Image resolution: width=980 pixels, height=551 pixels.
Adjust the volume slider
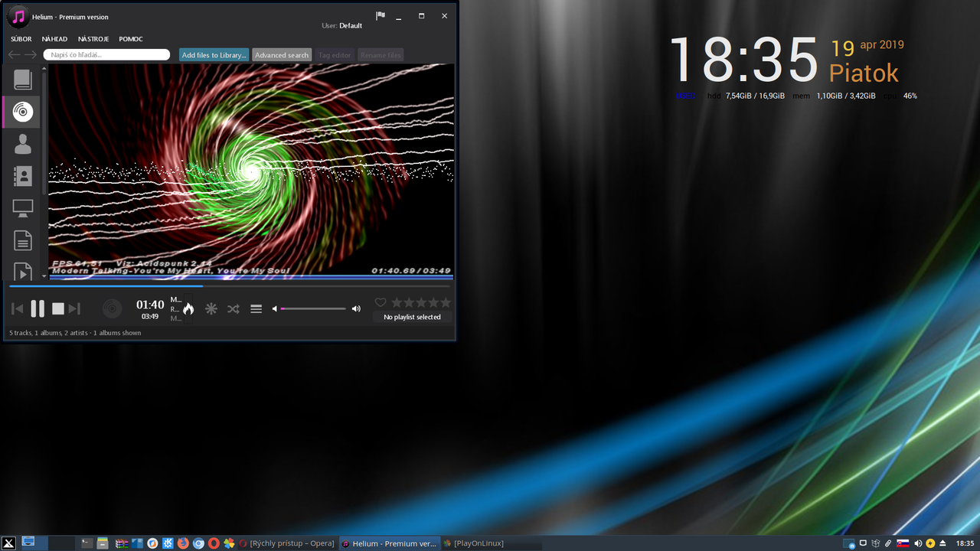click(314, 308)
